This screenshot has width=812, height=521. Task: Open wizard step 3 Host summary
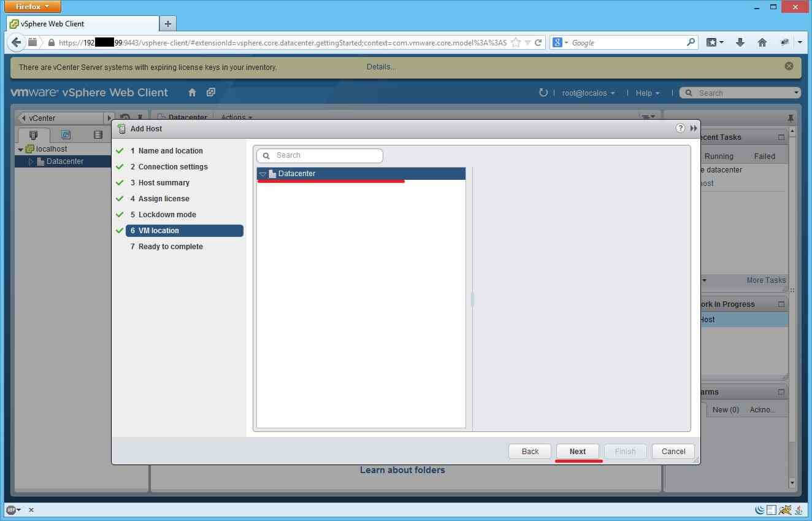pyautogui.click(x=164, y=183)
